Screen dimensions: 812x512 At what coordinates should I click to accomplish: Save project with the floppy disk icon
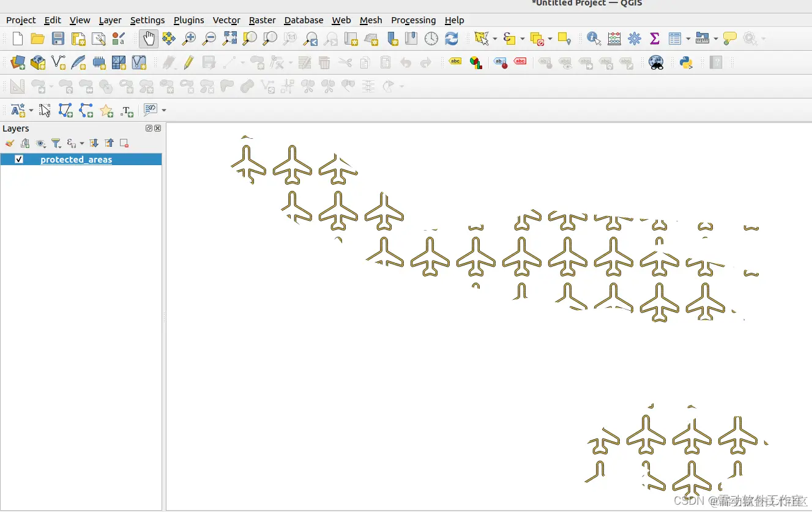(58, 39)
